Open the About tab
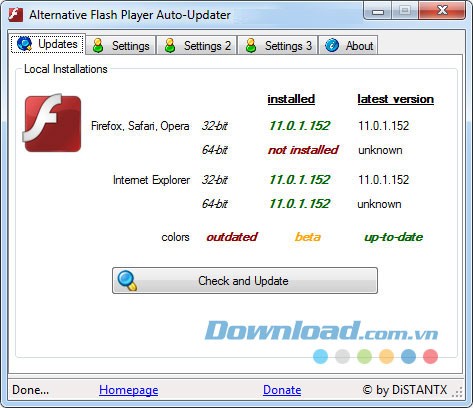The height and width of the screenshot is (408, 473). tap(348, 46)
